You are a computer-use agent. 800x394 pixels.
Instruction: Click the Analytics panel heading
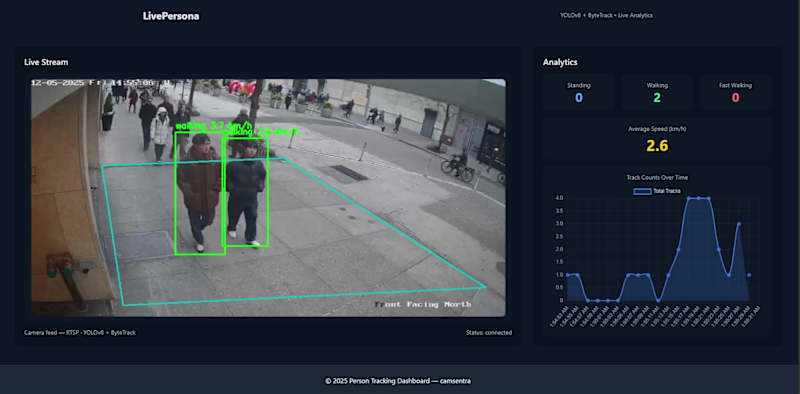(560, 62)
